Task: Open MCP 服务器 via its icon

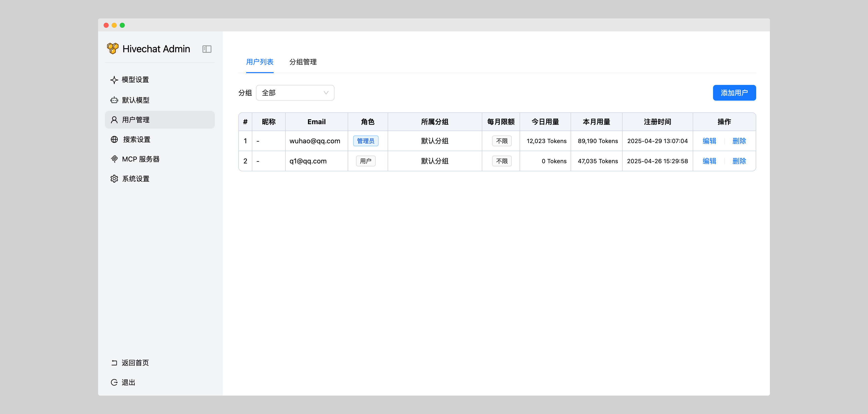Action: tap(114, 159)
